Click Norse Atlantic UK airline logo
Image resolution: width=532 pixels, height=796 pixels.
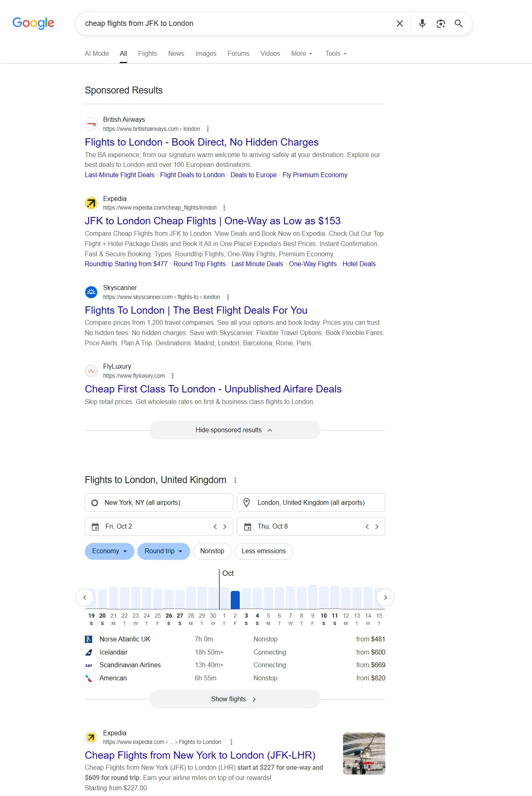[89, 639]
